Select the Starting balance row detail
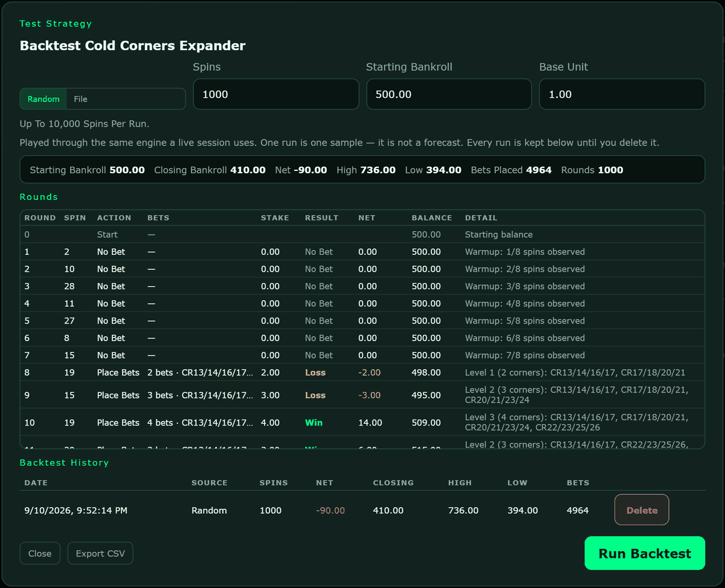The image size is (725, 588). 499,234
